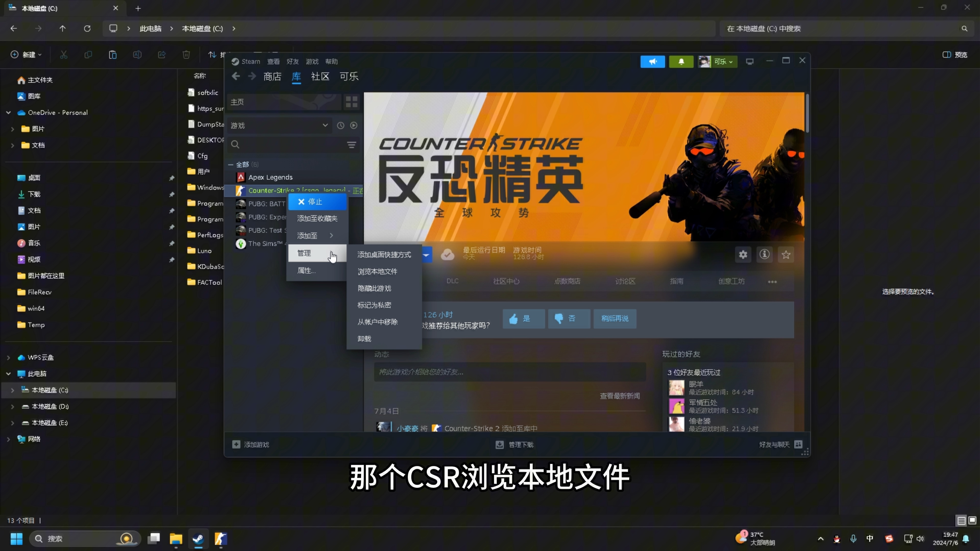Screen dimensions: 980x551
Task: Open the 游戏 category dropdown in library
Action: (280, 126)
